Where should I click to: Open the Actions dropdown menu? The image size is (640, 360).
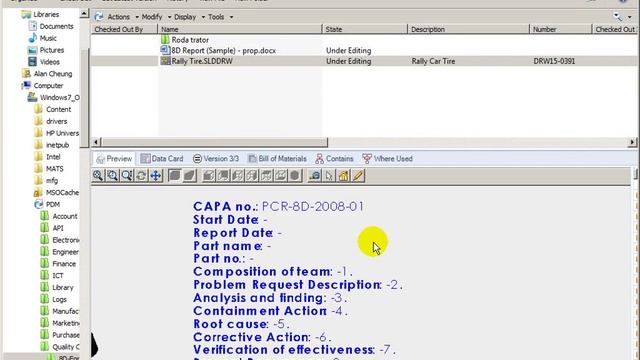pyautogui.click(x=123, y=17)
